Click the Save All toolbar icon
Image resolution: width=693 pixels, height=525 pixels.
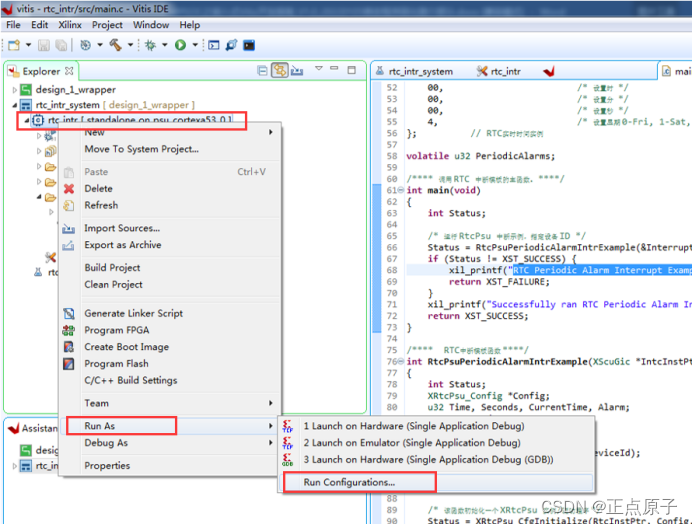click(61, 45)
